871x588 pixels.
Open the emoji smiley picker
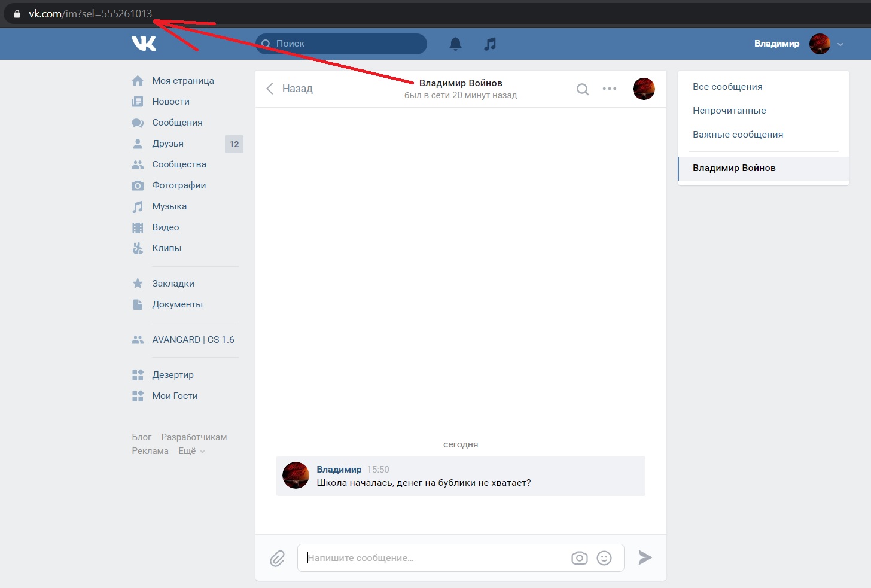pos(604,558)
